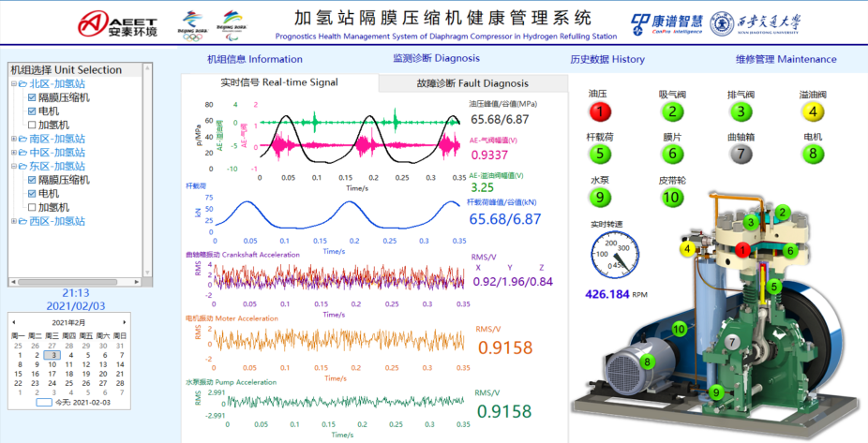Select the 皮带轮 status indicator numbered 10
This screenshot has width=868, height=443.
click(671, 197)
